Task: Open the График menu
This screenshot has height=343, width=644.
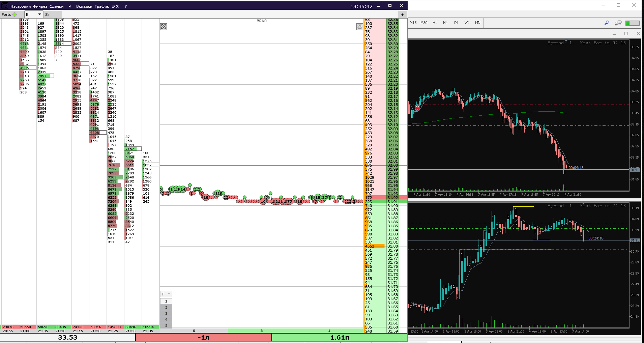Action: tap(102, 6)
